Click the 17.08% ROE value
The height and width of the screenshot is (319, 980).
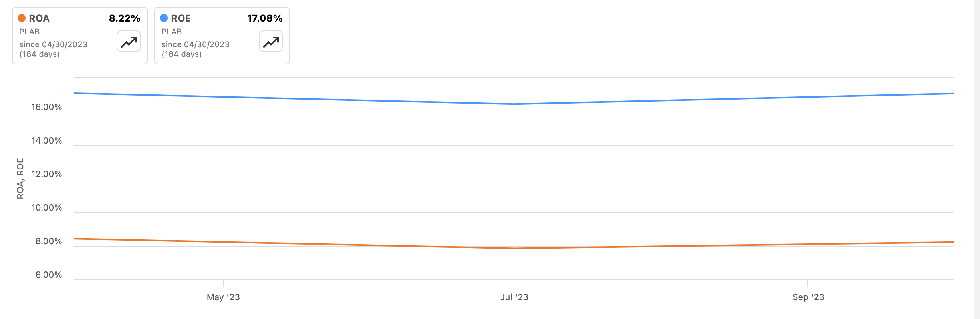pos(265,18)
